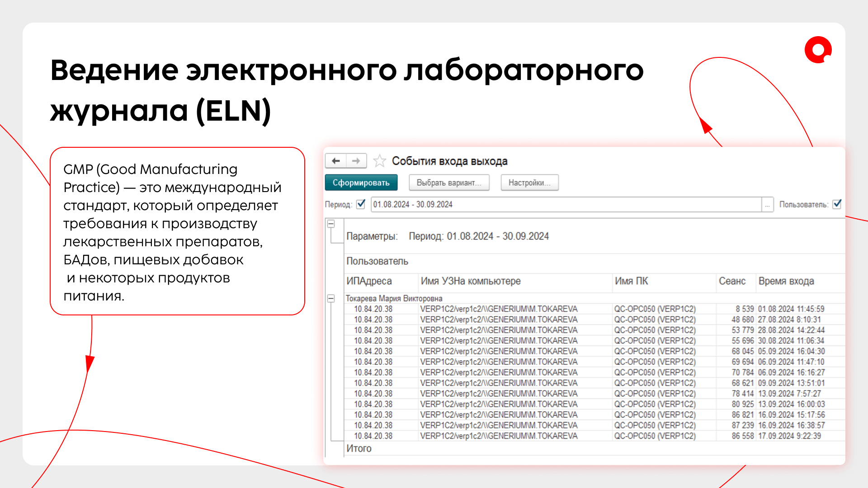Click the red circular logo icon
The height and width of the screenshot is (488, 868).
pos(818,50)
